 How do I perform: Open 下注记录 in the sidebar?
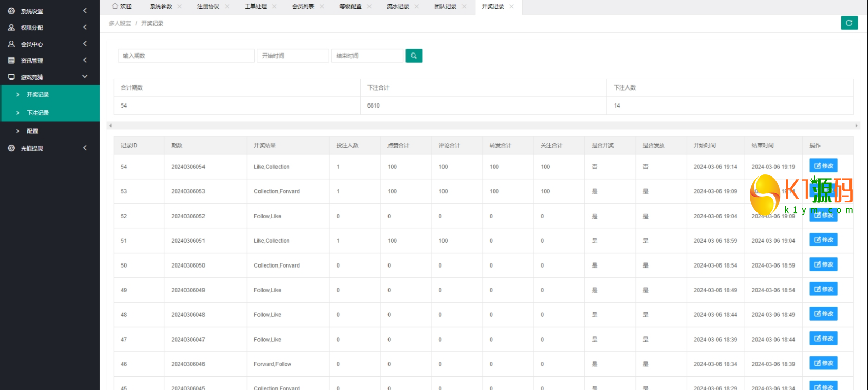pos(38,113)
